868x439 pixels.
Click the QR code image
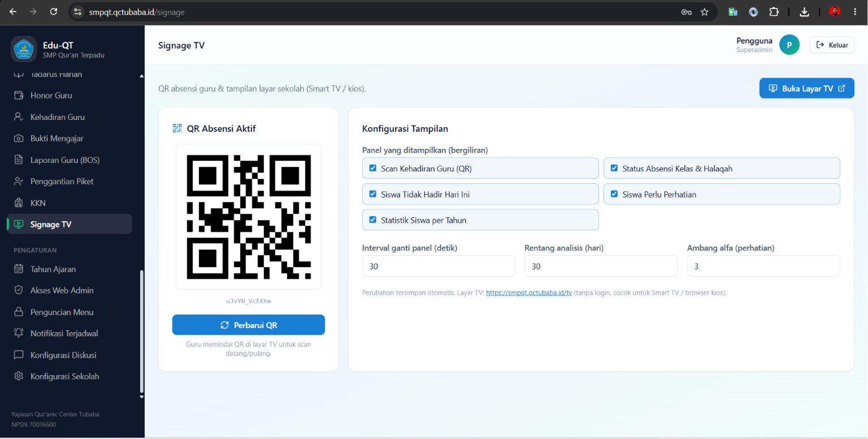tap(249, 217)
